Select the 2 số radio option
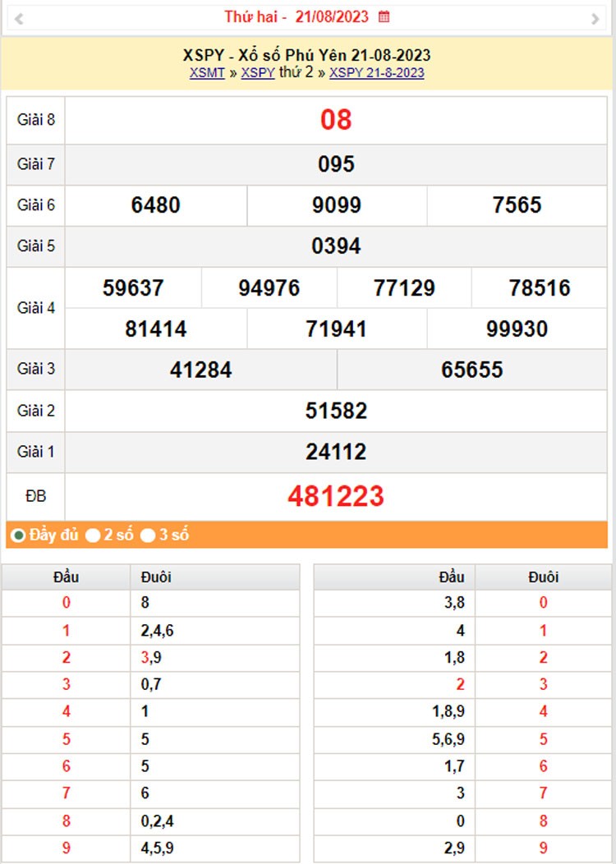 (x=94, y=535)
